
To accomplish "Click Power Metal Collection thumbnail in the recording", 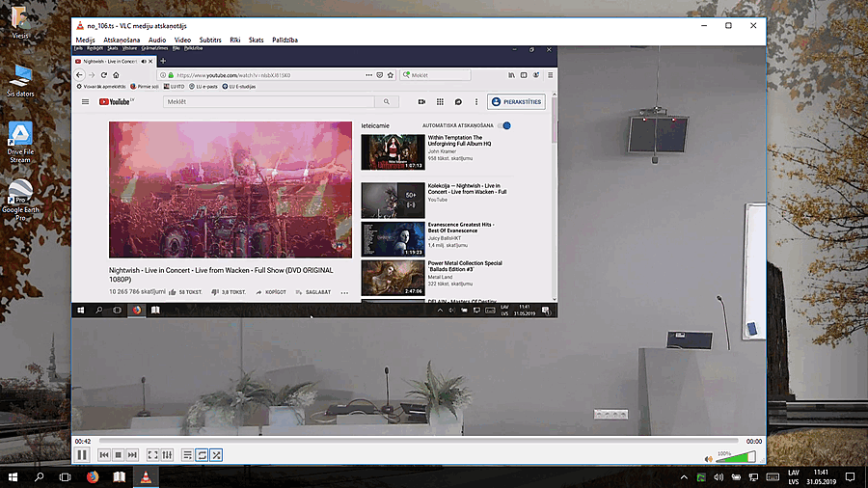I will [x=393, y=278].
